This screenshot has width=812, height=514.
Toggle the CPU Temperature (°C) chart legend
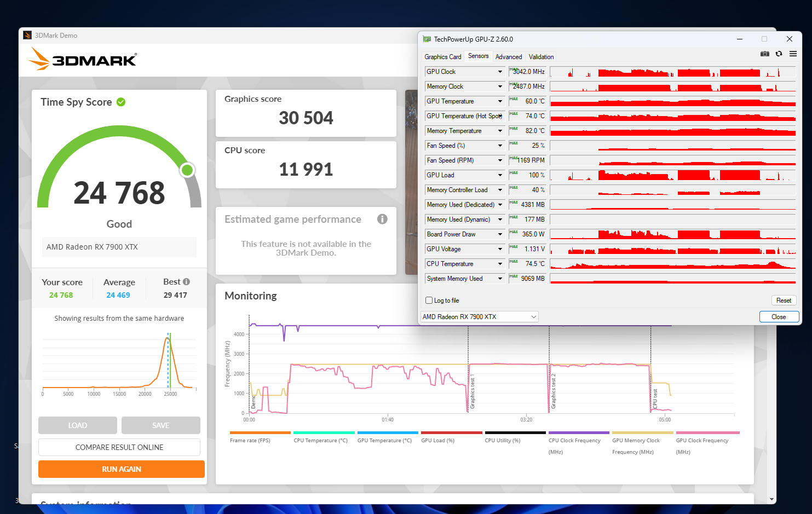[x=324, y=438]
